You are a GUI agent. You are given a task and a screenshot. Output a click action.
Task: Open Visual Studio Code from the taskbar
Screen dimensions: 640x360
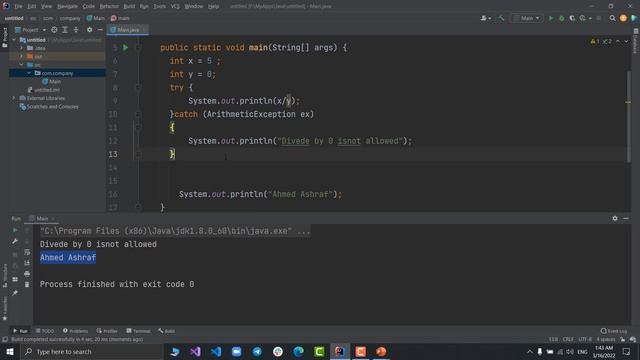coord(216,352)
